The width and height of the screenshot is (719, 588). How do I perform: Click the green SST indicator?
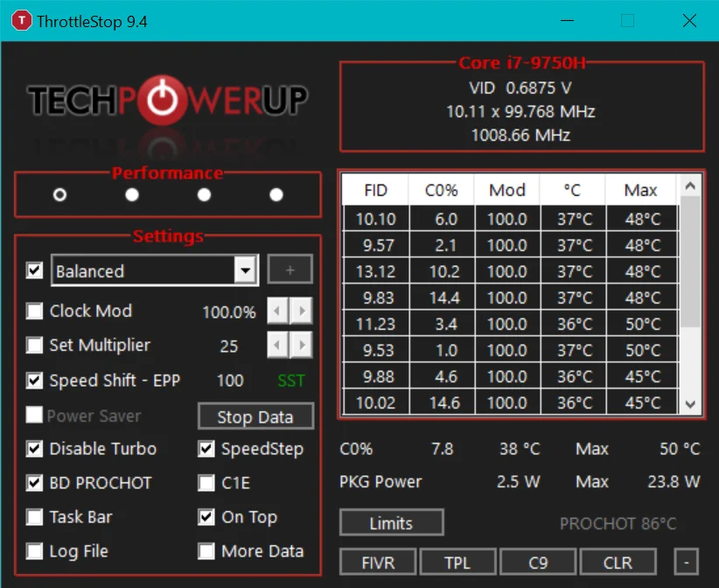point(290,381)
